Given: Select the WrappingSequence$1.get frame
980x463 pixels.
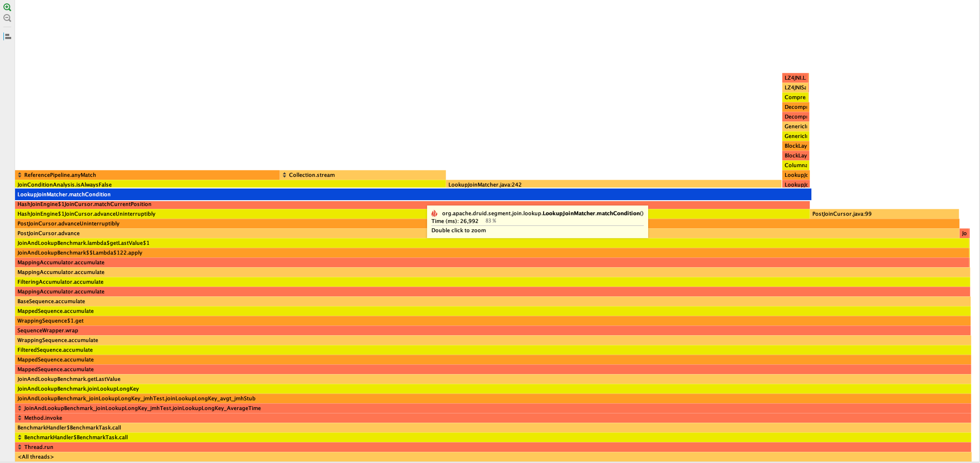Looking at the screenshot, I should [493, 321].
